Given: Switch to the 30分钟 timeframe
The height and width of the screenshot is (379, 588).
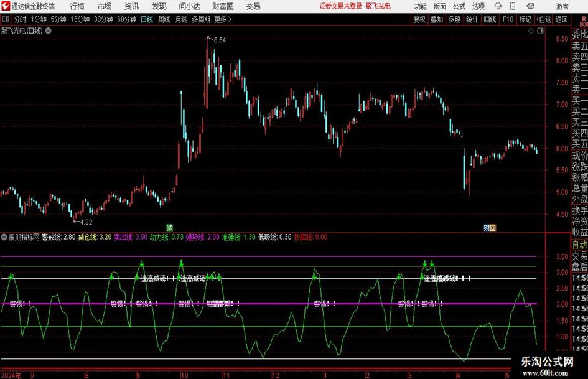Looking at the screenshot, I should [103, 19].
